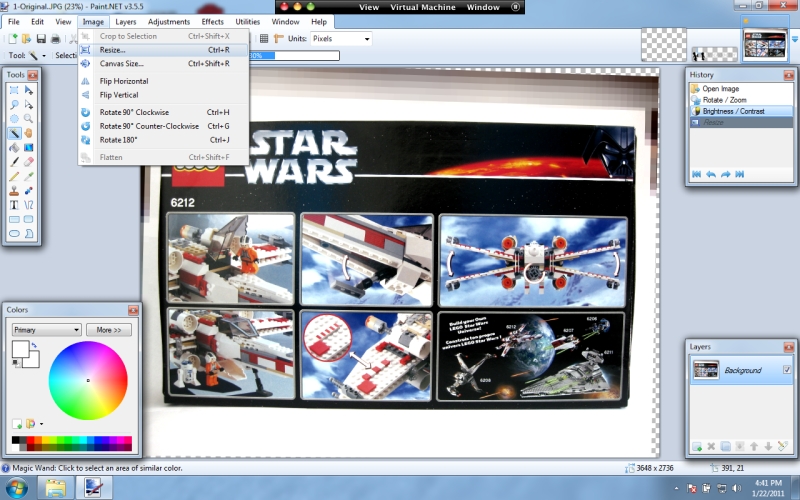Select the Gradient tool
This screenshot has height=500, width=800.
pyautogui.click(x=29, y=147)
